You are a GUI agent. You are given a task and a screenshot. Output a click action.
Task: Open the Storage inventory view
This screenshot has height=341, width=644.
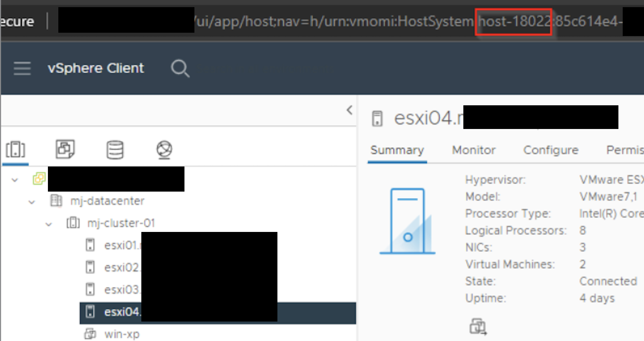click(x=115, y=150)
